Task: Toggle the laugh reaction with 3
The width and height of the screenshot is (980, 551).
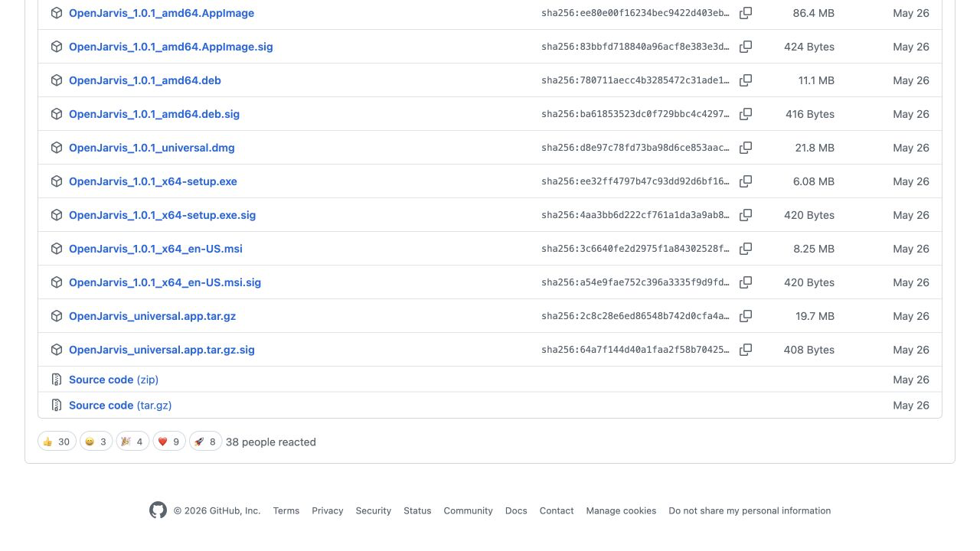Action: 96,442
